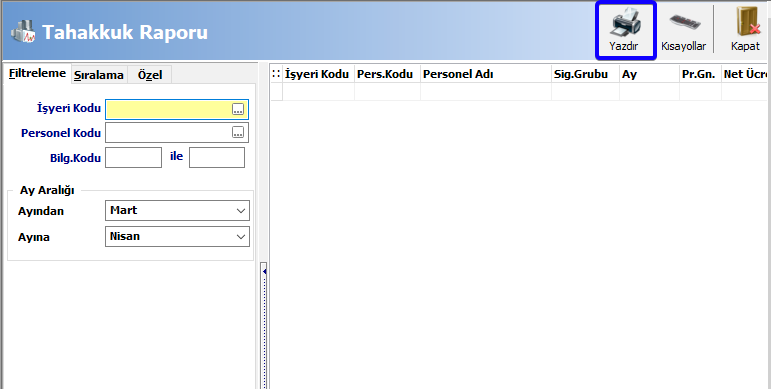This screenshot has width=771, height=389.
Task: Switch to the Sıralama tab
Action: click(99, 75)
